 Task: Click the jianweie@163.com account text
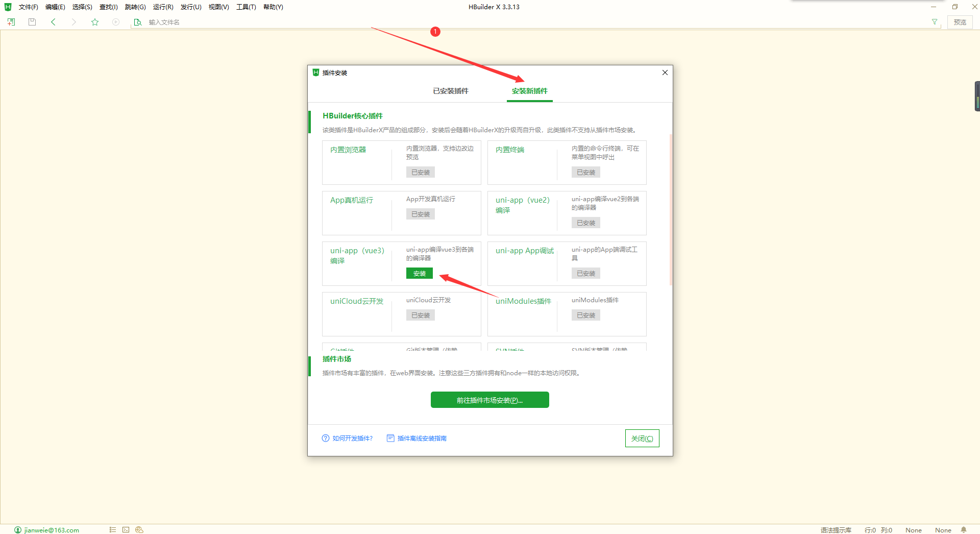52,530
